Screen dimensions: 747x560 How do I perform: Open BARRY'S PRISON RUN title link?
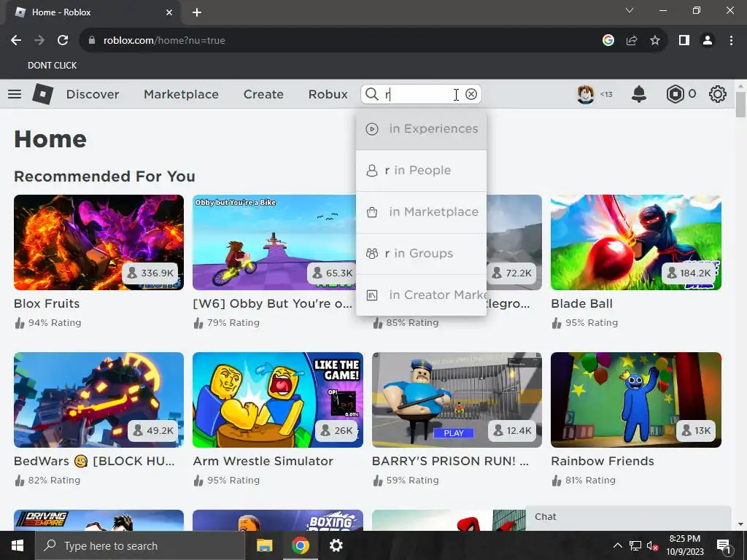tap(450, 461)
